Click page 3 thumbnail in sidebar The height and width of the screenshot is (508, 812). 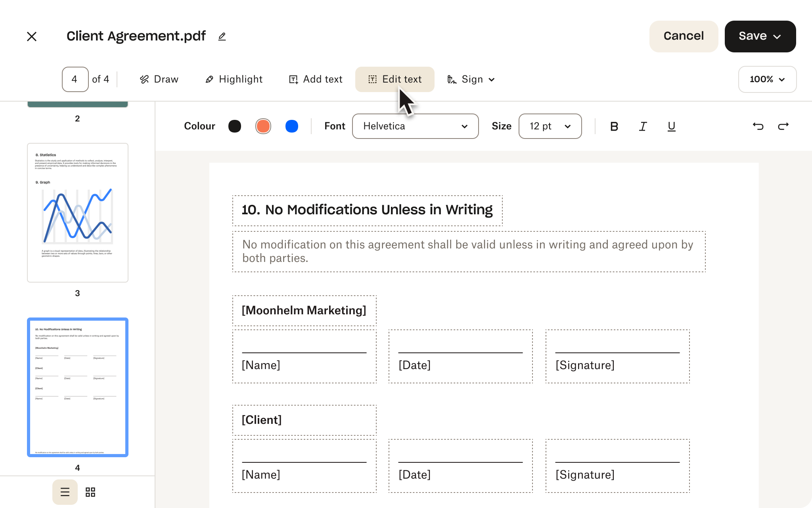pyautogui.click(x=77, y=212)
